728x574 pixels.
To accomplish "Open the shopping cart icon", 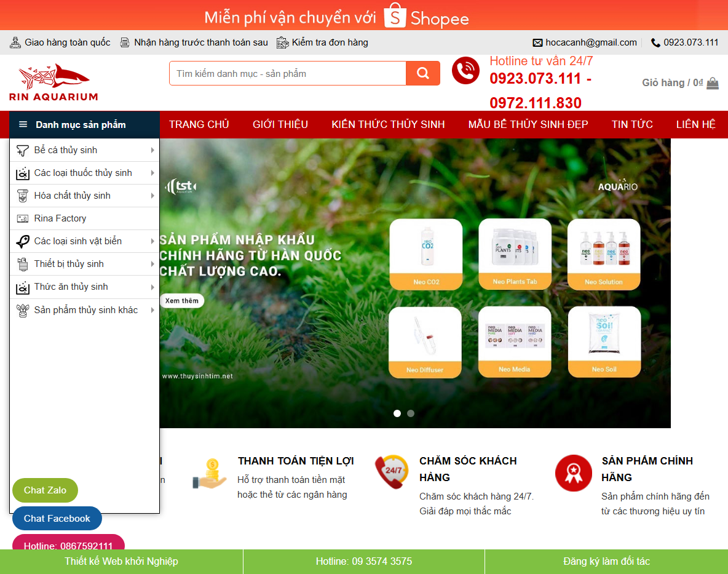I will [712, 82].
